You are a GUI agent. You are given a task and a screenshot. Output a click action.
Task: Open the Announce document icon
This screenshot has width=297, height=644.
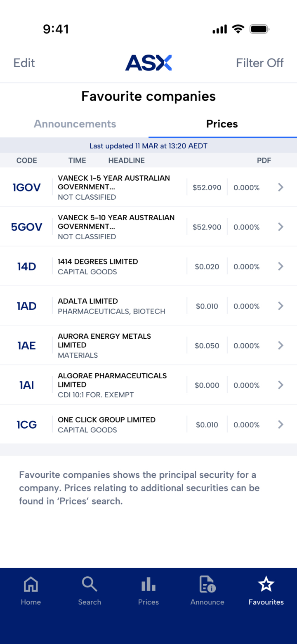tap(207, 584)
